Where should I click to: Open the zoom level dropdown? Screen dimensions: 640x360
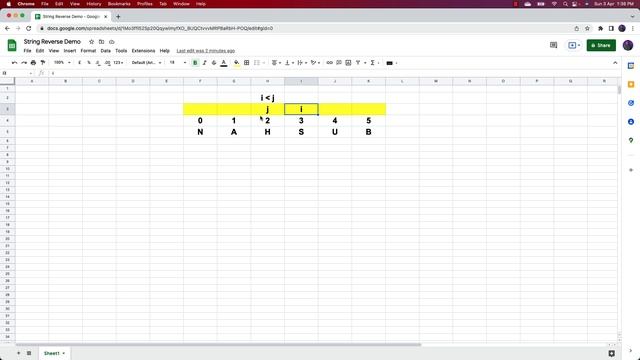62,63
